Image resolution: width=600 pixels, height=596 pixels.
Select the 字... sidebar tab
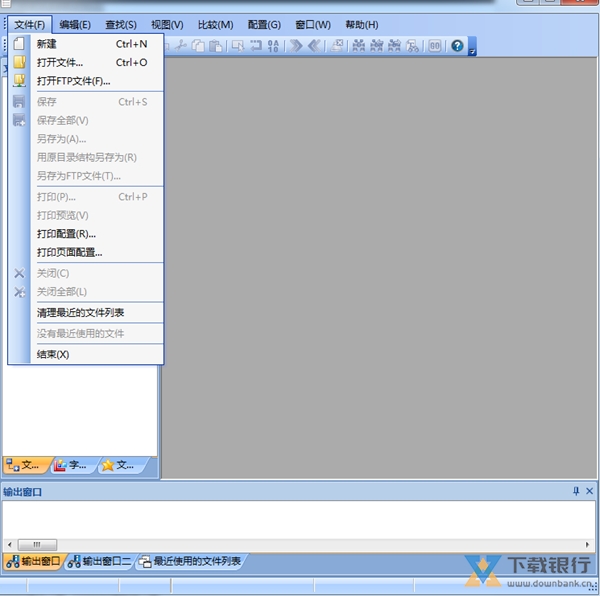tap(72, 465)
